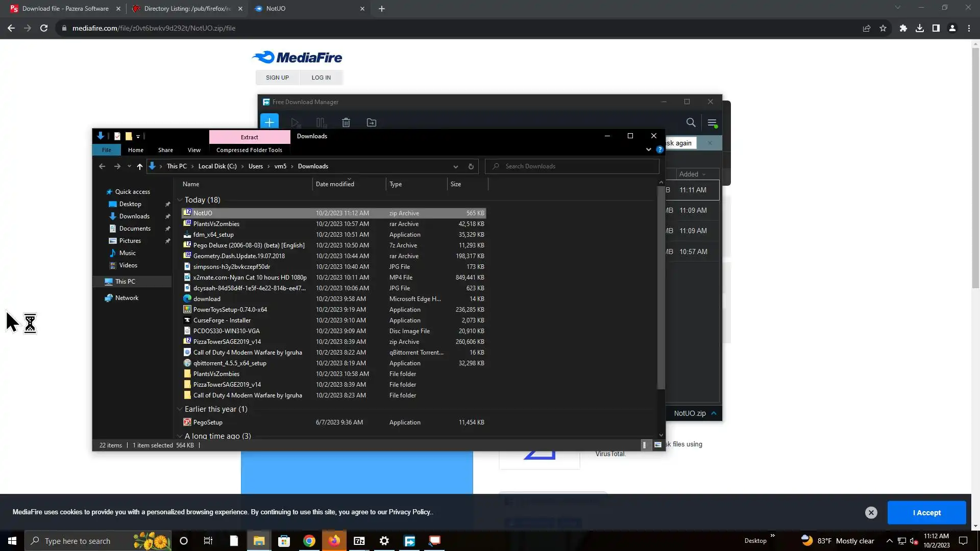Click the refresh button in Explorer address bar
The height and width of the screenshot is (551, 980).
pyautogui.click(x=471, y=166)
